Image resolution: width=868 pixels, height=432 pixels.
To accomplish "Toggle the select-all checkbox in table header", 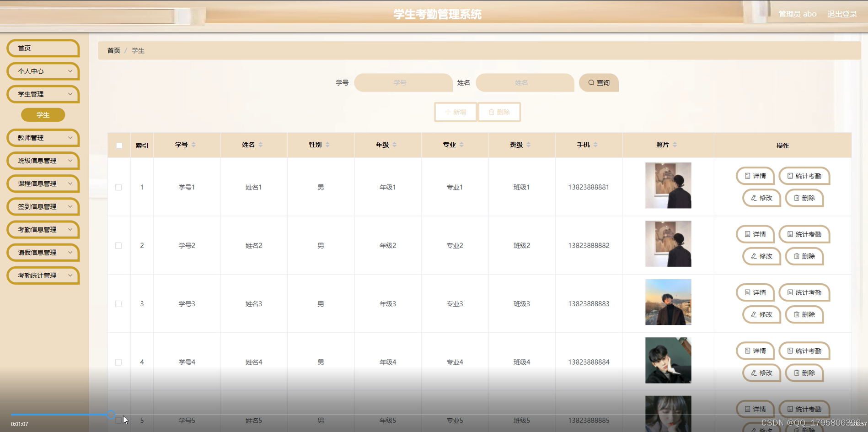I will coord(119,146).
